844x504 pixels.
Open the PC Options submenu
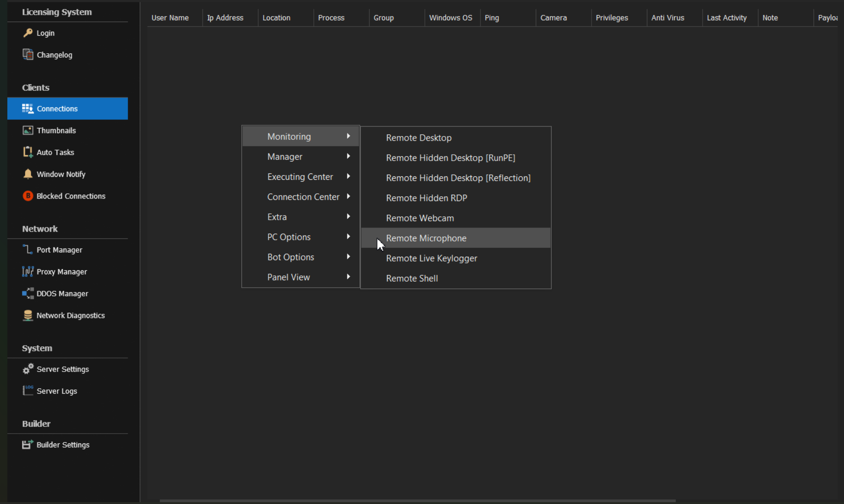tap(301, 237)
